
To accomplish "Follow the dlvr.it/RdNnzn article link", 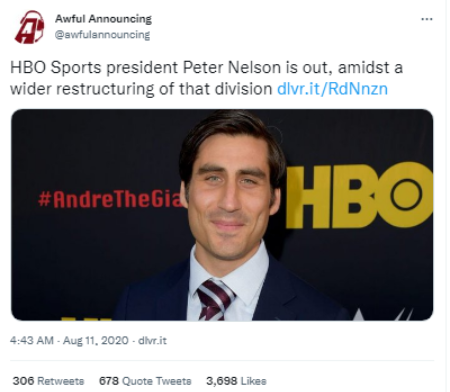I will (x=332, y=89).
